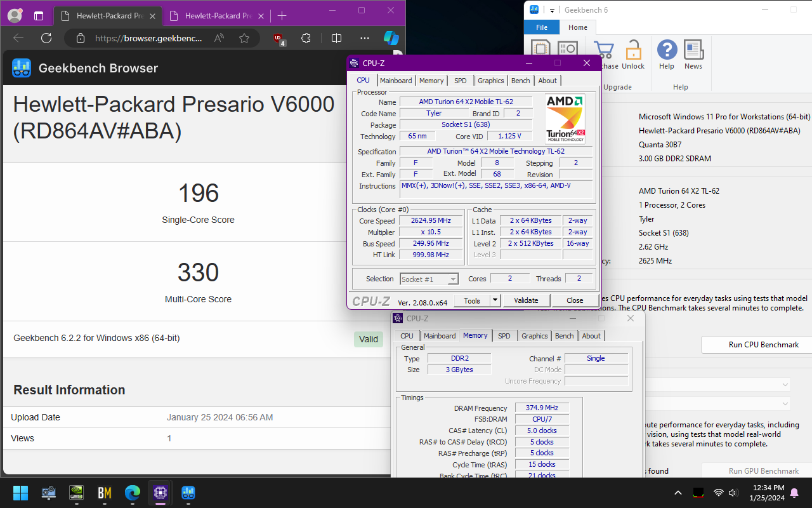Open the Windows Start menu
This screenshot has width=812, height=508.
(x=20, y=493)
